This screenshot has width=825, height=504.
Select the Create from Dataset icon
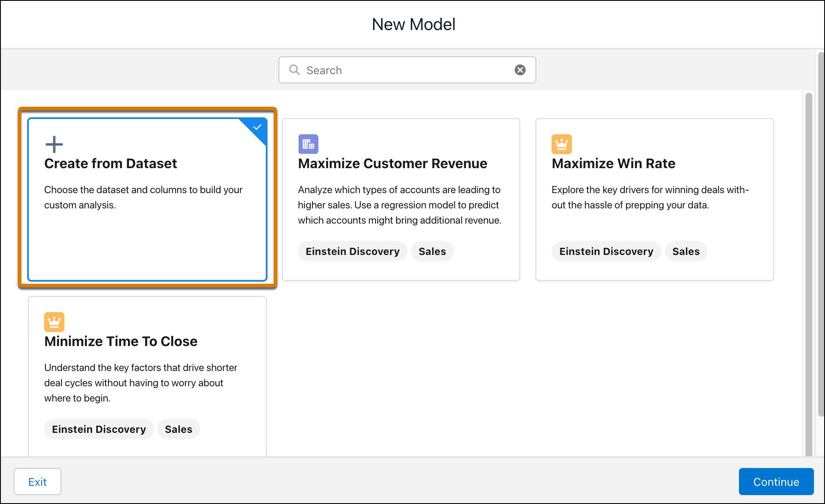pos(53,143)
